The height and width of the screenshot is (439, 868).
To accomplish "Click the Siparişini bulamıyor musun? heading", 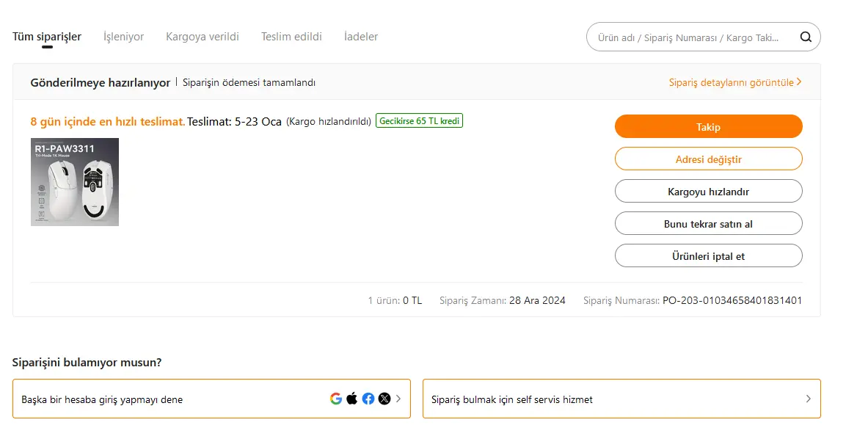I will tap(87, 362).
